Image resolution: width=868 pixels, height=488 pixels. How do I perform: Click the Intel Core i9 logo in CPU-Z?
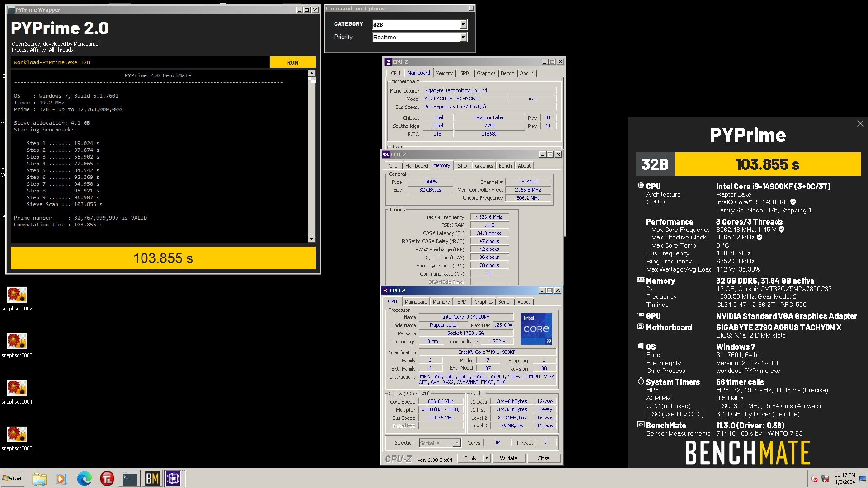pyautogui.click(x=537, y=329)
